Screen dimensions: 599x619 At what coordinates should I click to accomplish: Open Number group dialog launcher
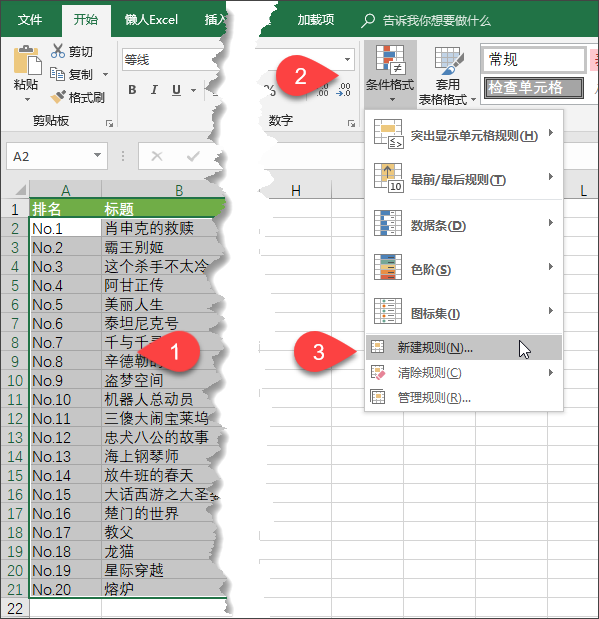tap(351, 123)
